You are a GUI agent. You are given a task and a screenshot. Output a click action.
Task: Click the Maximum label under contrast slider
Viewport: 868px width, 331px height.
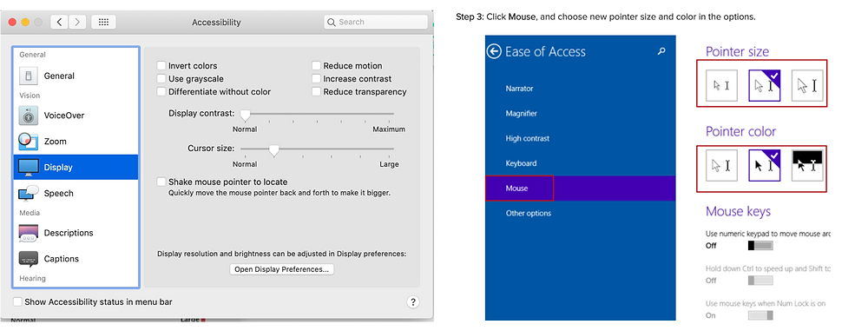click(389, 129)
